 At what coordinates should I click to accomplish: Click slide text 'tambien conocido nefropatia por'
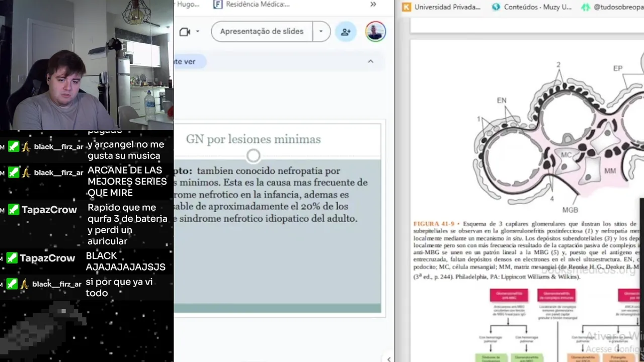click(x=269, y=171)
